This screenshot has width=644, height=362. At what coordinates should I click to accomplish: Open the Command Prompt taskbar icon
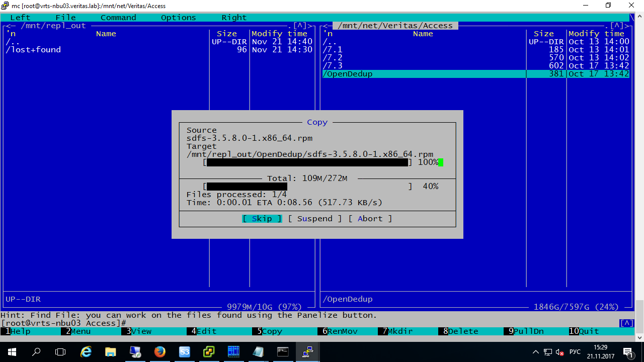283,352
